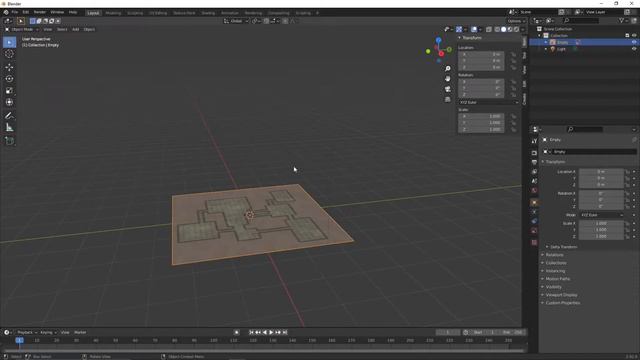Viewport: 640px width, 360px height.
Task: Open the Scene properties tab icon
Action: pos(534,181)
